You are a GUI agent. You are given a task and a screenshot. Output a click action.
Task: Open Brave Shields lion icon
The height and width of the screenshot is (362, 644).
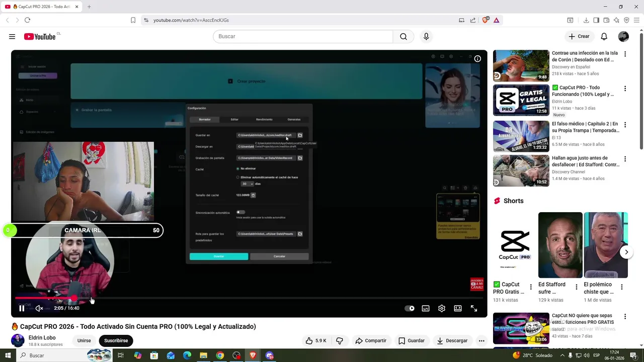[485, 20]
